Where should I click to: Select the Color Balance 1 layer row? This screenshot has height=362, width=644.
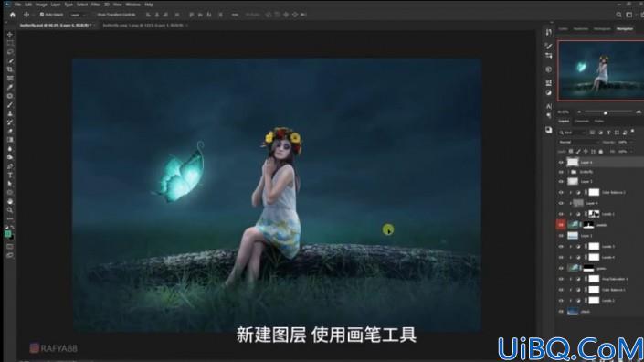599,290
